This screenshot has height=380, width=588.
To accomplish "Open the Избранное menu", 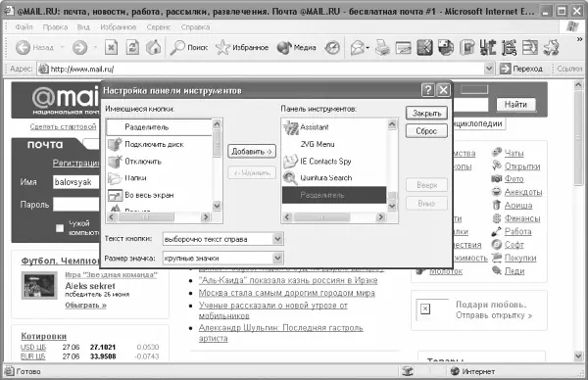I will click(x=119, y=27).
